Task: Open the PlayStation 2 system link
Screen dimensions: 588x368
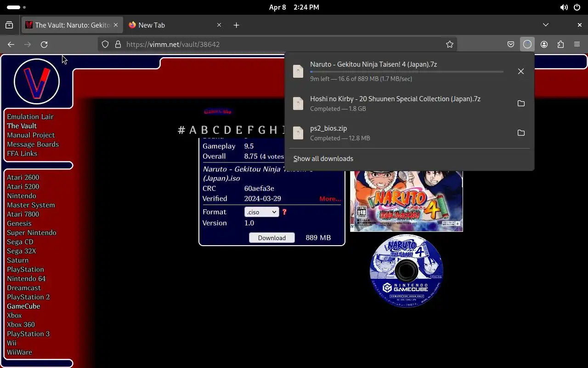Action: point(28,297)
